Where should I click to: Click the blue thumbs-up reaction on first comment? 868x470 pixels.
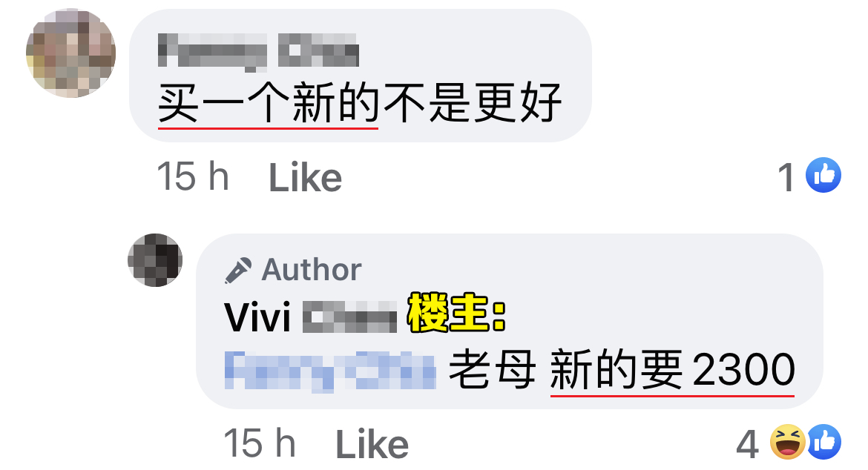click(823, 175)
